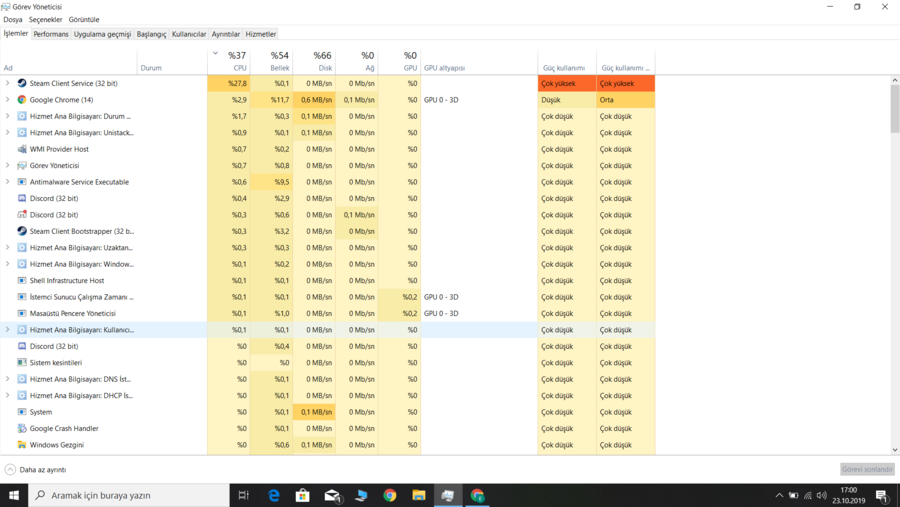Expand the Steam Client Service row

coord(7,83)
